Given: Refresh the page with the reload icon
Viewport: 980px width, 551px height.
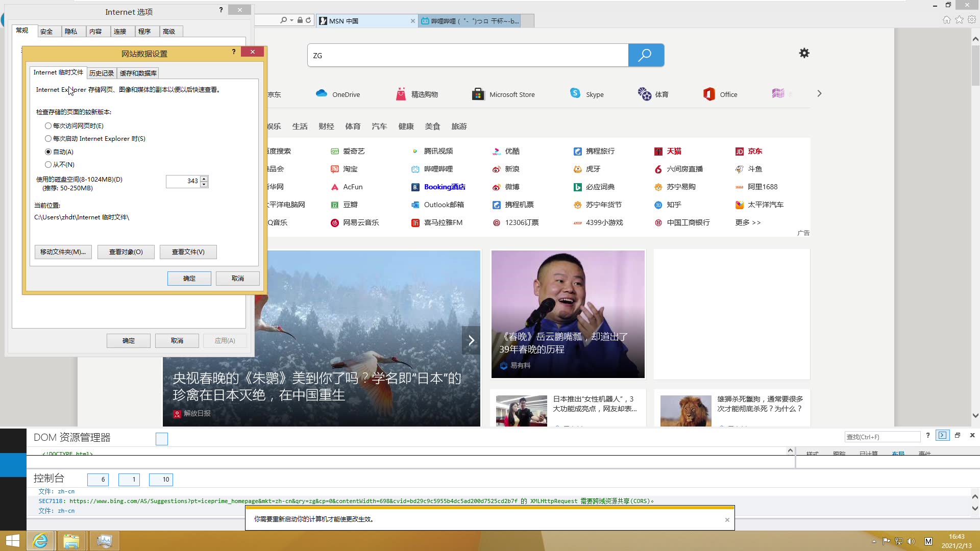Looking at the screenshot, I should click(308, 20).
